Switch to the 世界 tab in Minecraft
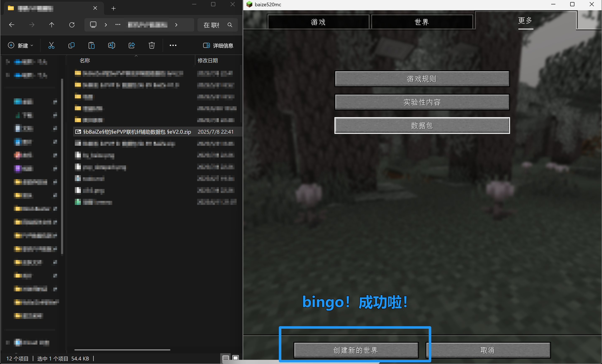 click(422, 22)
